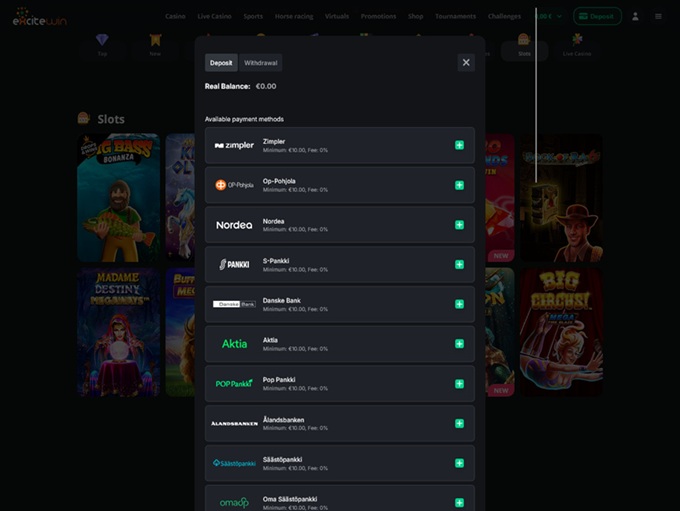Screen dimensions: 680x511
Task: Open S-Pankki payment option plus icon
Action: [459, 265]
